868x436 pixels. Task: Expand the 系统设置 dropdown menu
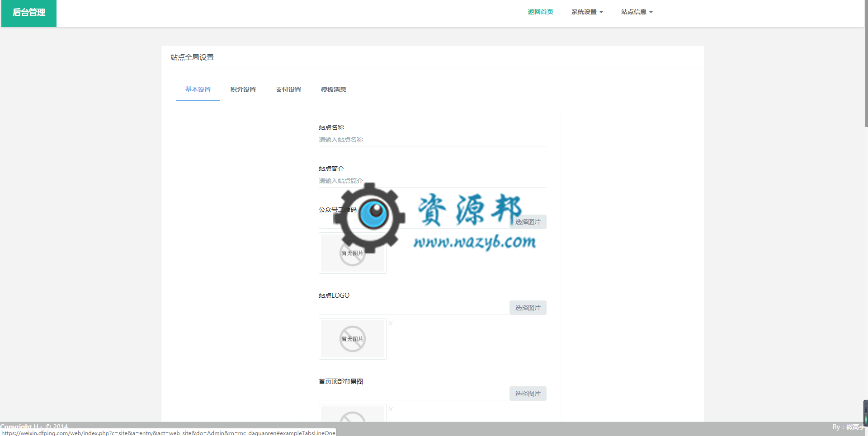(x=587, y=12)
